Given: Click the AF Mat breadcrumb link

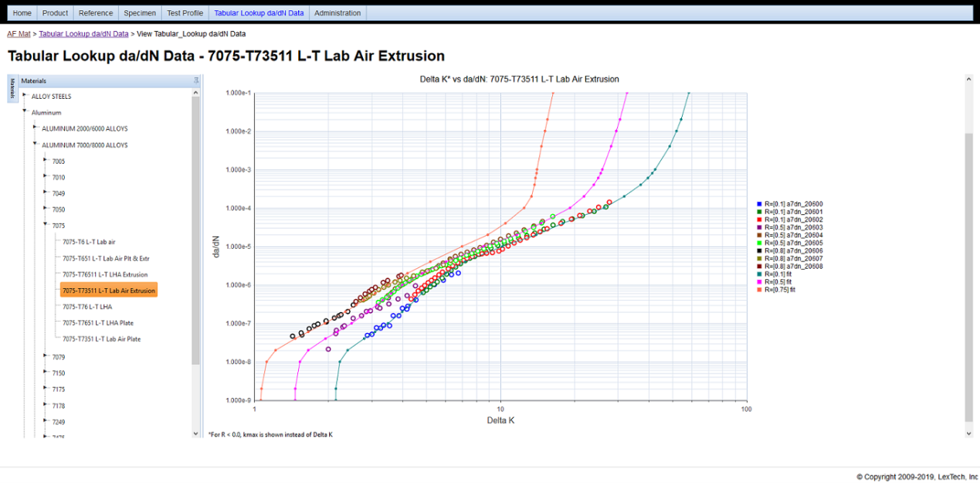Looking at the screenshot, I should [19, 34].
